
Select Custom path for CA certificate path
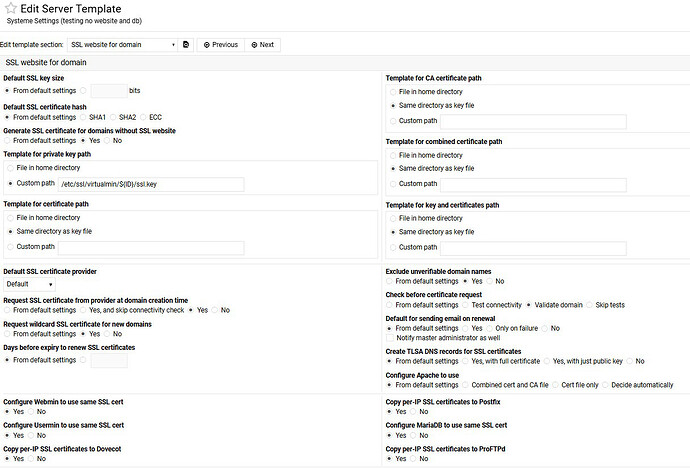[393, 122]
